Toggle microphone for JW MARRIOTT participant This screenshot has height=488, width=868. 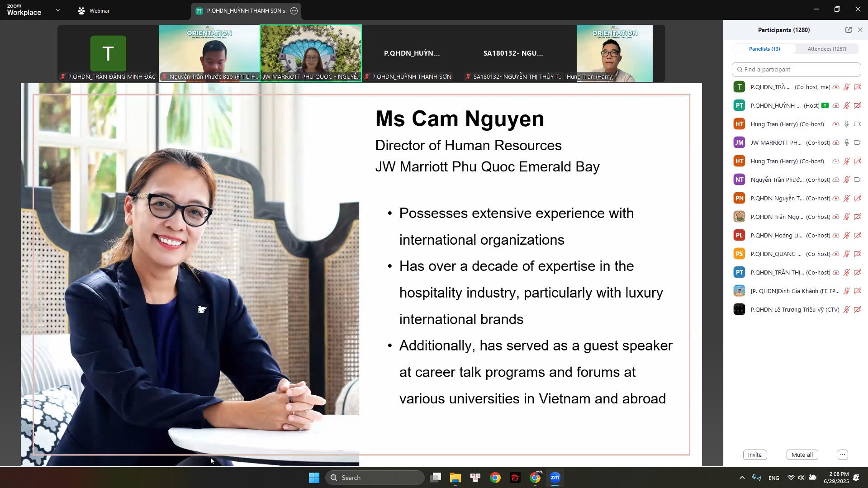click(846, 142)
